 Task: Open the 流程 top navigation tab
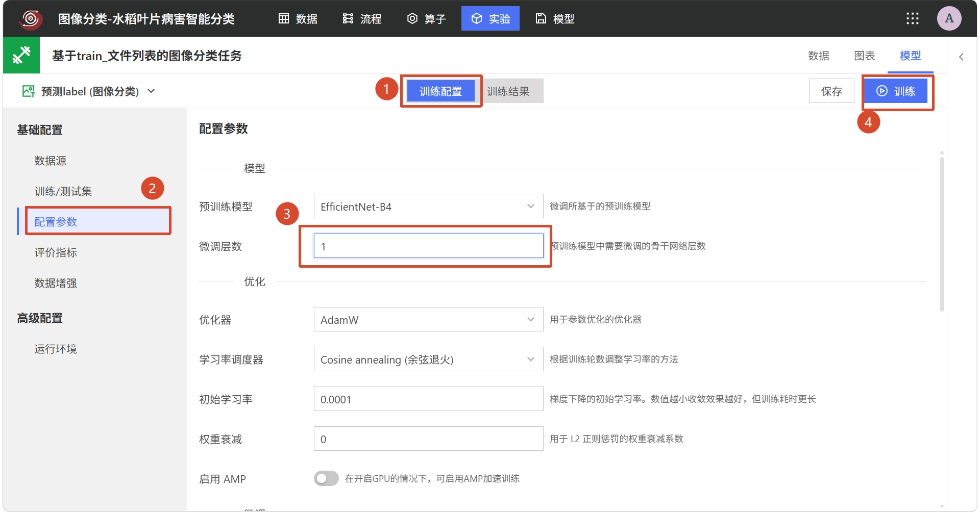point(362,19)
